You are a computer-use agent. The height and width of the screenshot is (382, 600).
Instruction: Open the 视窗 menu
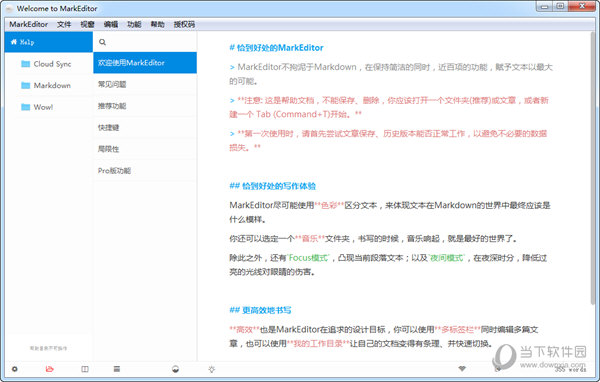point(87,24)
